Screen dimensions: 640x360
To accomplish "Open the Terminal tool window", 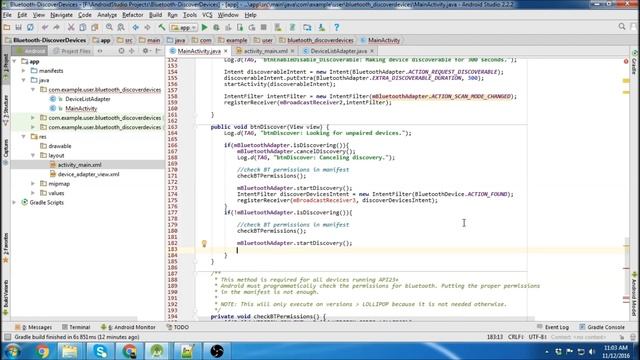I will click(76, 327).
